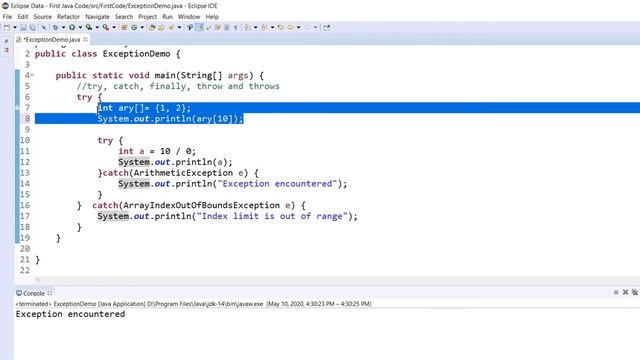Open the Edit menu
The image size is (640, 360).
tap(23, 17)
